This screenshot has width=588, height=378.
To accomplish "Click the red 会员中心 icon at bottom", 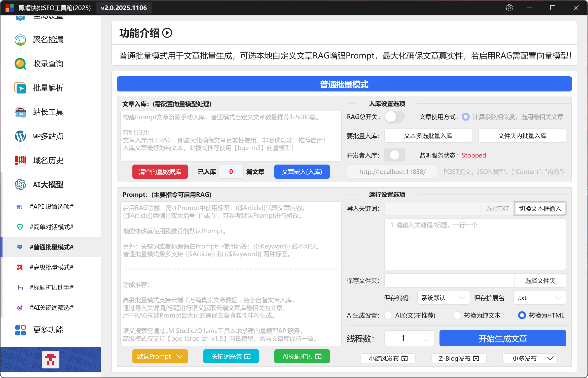I will click(x=51, y=360).
